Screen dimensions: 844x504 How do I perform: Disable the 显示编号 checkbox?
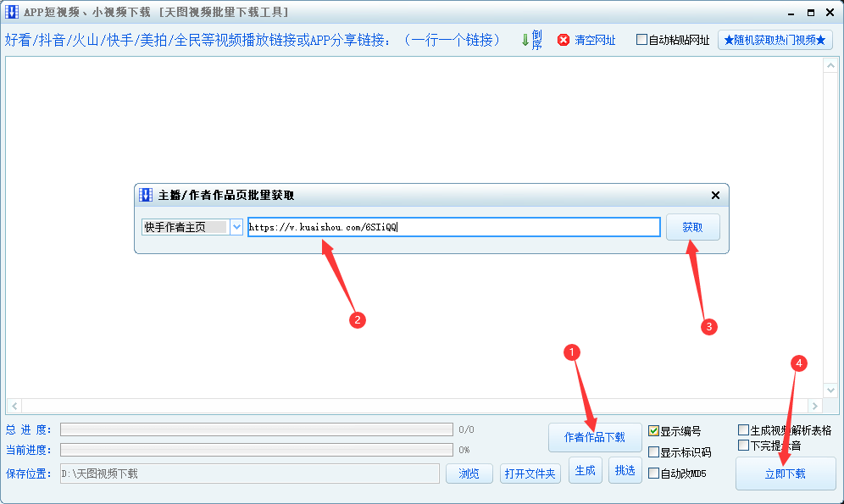[x=652, y=430]
